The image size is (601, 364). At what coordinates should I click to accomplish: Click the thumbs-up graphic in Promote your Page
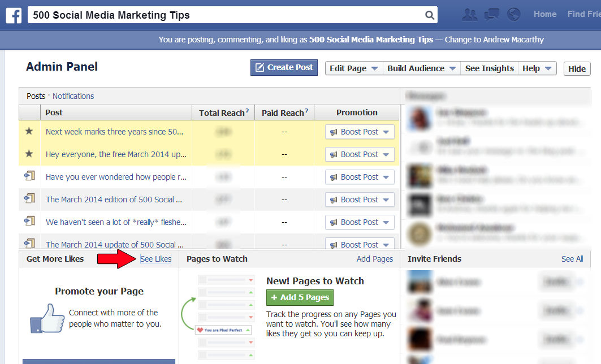coord(47,318)
